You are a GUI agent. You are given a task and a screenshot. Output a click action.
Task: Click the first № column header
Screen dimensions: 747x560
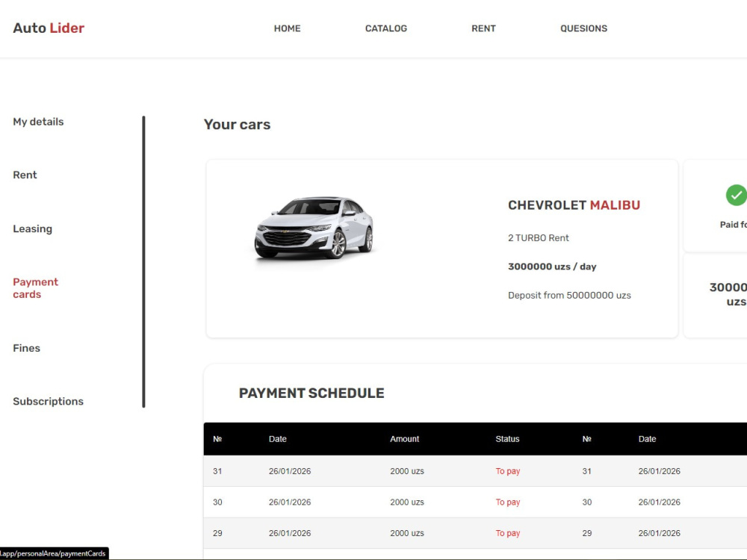click(x=217, y=439)
